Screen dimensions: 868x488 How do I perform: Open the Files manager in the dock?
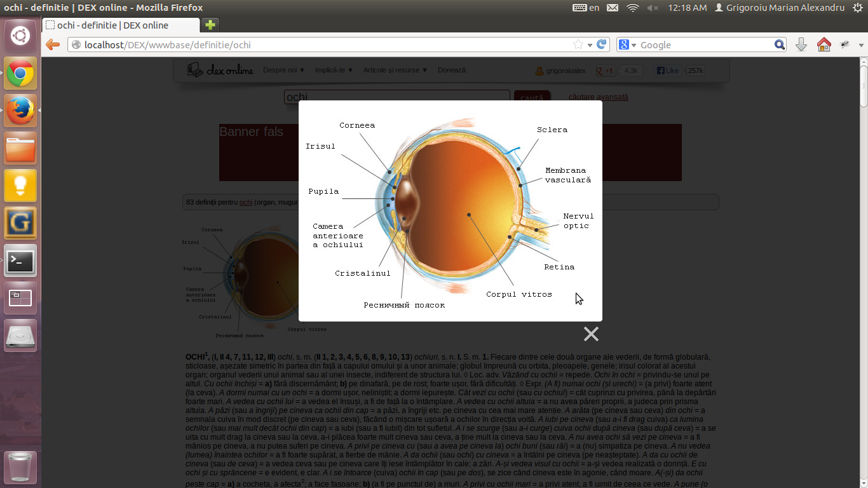click(20, 149)
